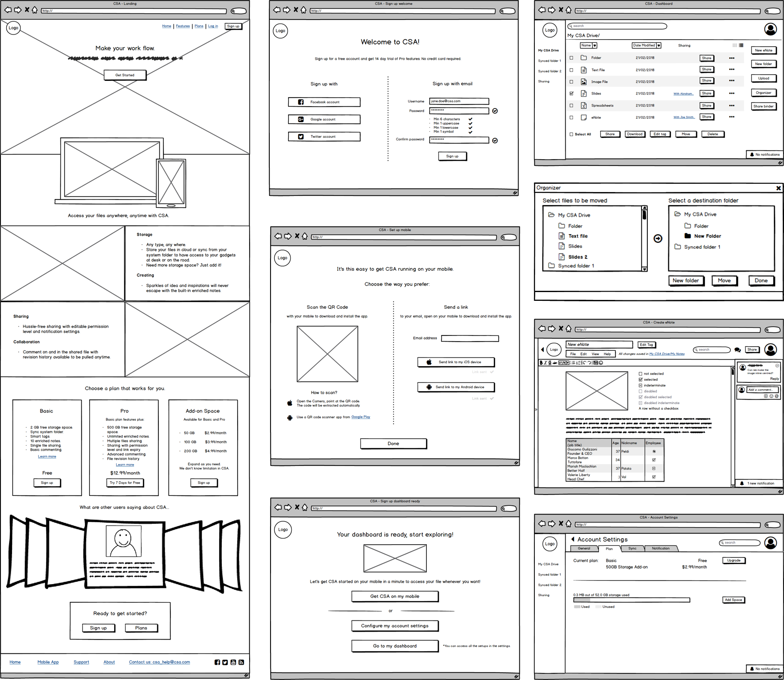Select radio button in Giacomo Guilizzoni table row

[654, 451]
